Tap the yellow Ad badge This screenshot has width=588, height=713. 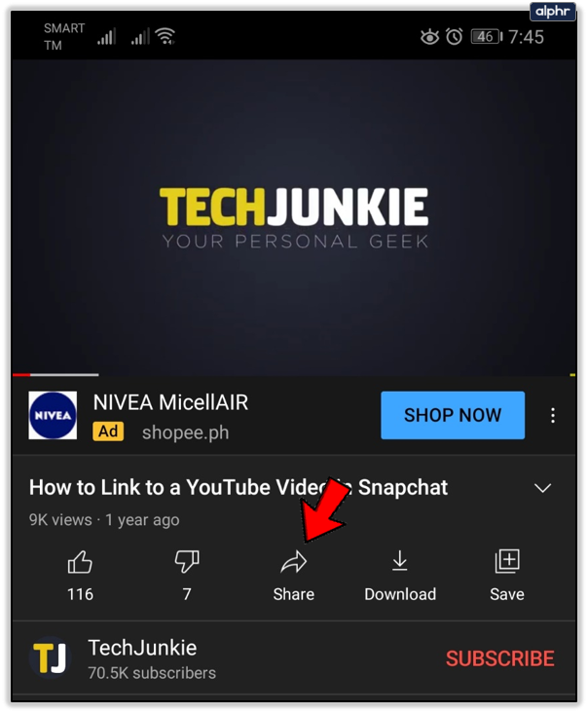point(108,432)
